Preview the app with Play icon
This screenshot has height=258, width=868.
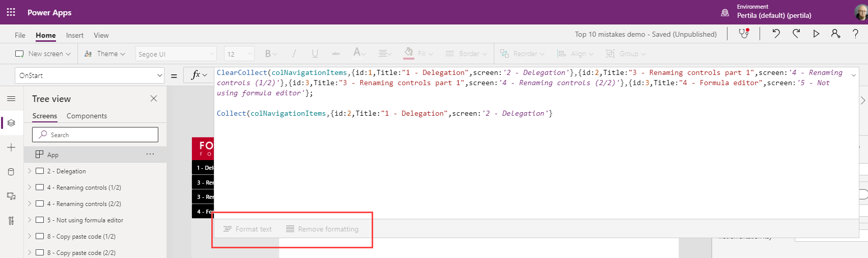pos(816,34)
